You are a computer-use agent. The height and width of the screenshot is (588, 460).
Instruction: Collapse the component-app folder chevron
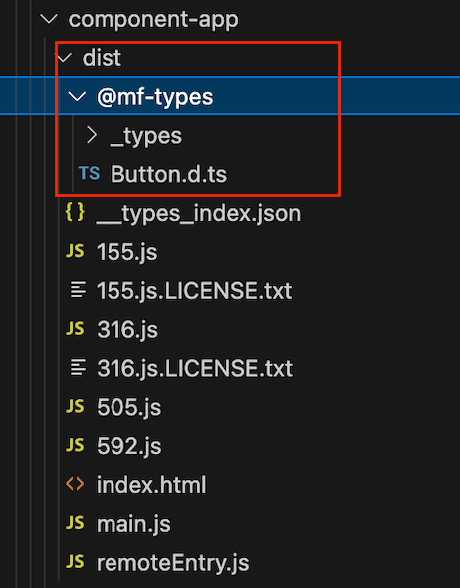pyautogui.click(x=49, y=19)
